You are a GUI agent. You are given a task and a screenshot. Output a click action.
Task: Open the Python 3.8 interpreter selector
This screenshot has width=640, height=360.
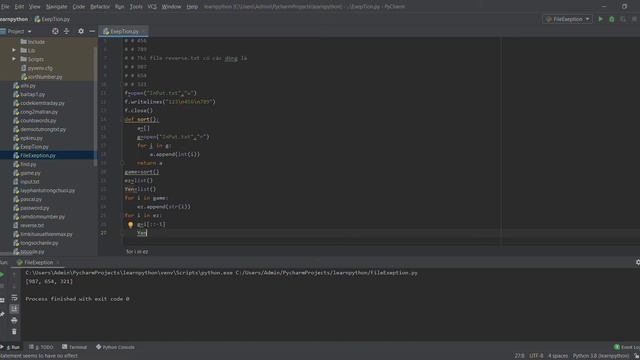(x=601, y=356)
